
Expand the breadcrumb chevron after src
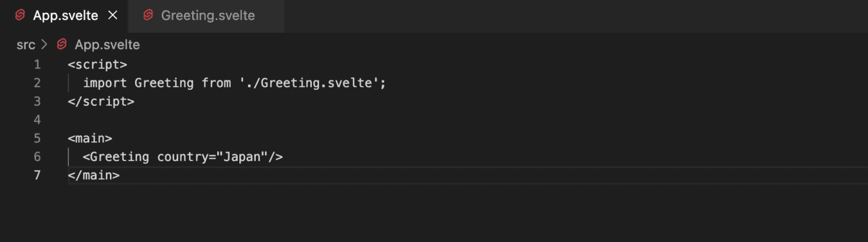(x=44, y=45)
